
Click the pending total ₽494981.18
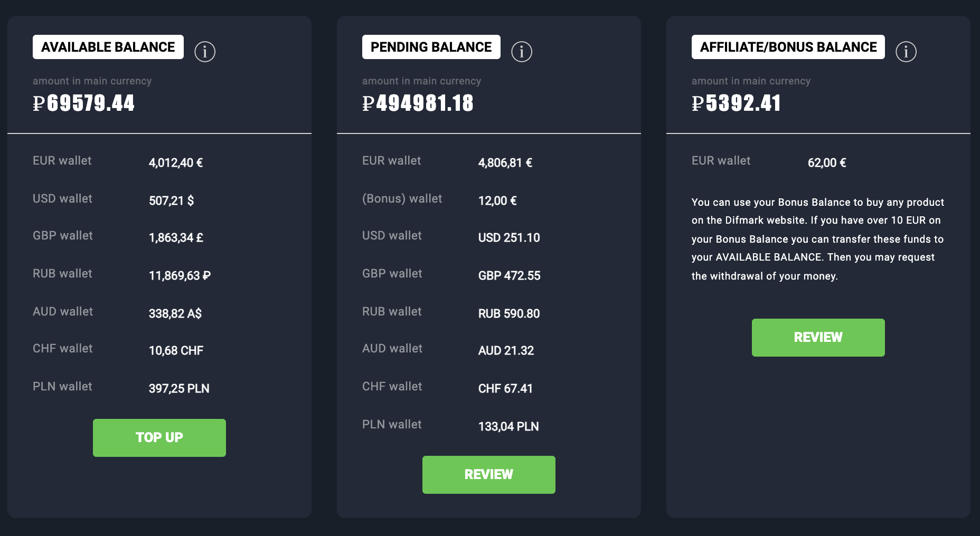click(x=418, y=103)
